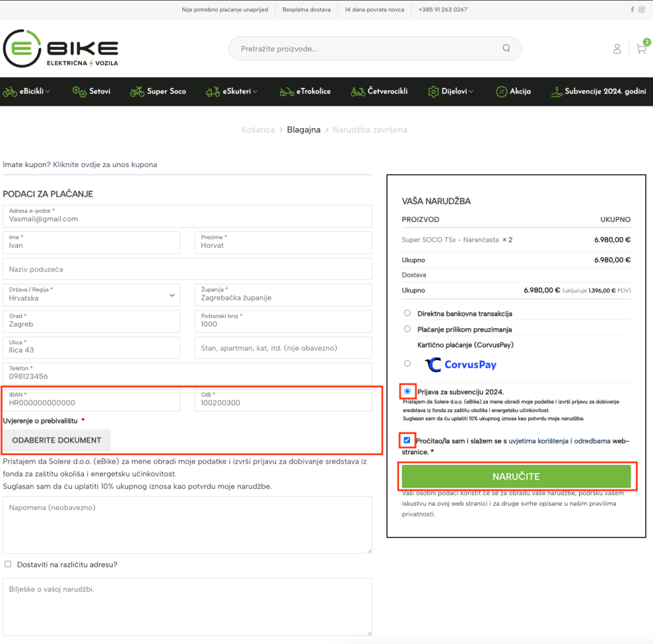Click the Telefon input field
Viewport: 653px width, 644px height.
(187, 374)
